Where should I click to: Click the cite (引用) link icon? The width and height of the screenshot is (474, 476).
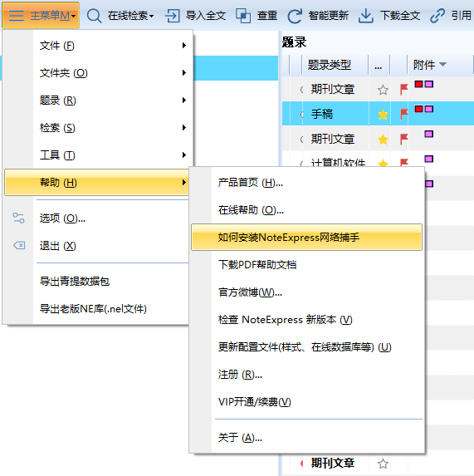[437, 16]
